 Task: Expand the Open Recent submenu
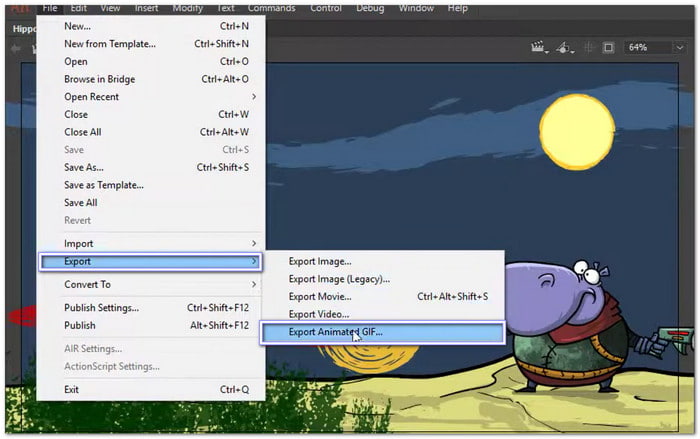coord(151,97)
